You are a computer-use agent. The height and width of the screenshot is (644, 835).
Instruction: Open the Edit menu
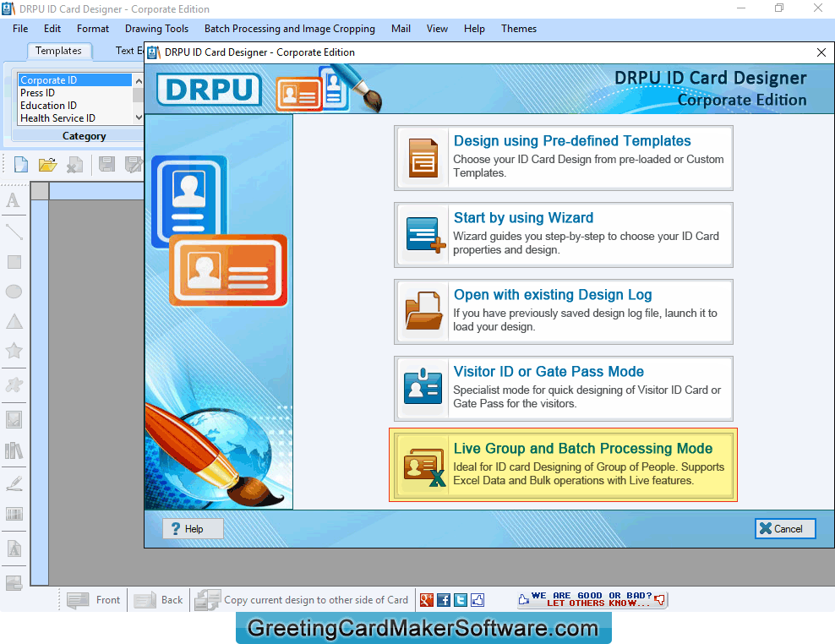pos(52,29)
